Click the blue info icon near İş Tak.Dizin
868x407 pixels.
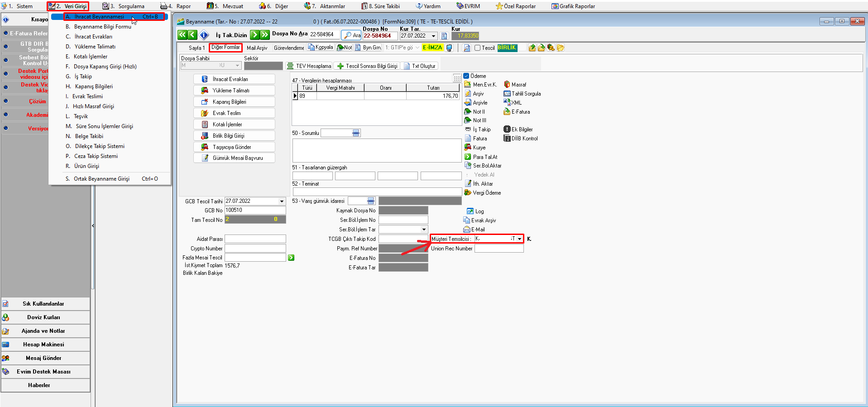pyautogui.click(x=204, y=35)
